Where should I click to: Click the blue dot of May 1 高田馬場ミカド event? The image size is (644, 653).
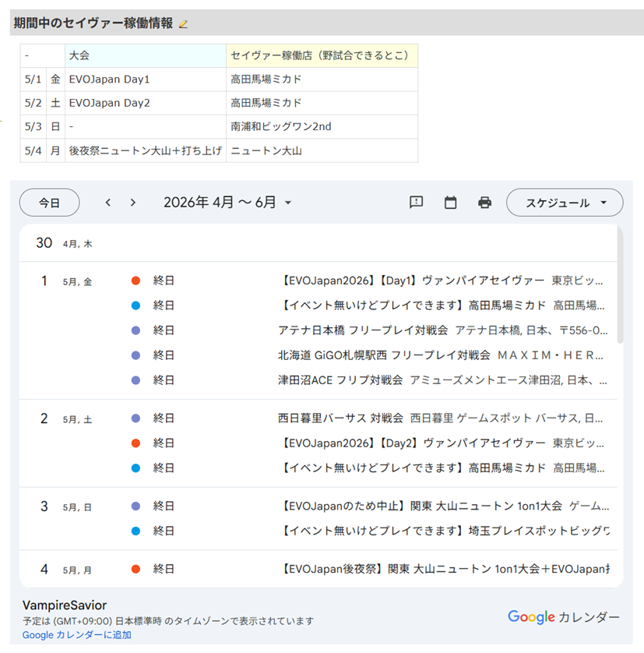coord(135,305)
